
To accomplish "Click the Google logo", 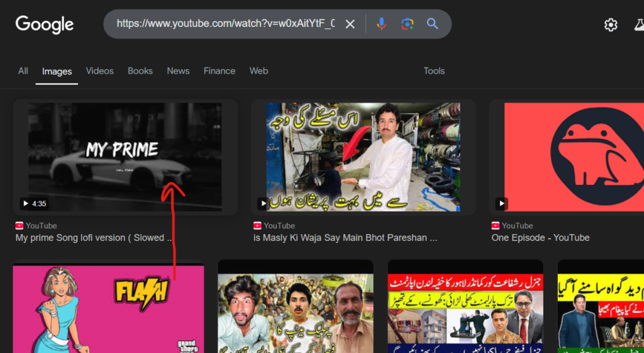I will 45,25.
